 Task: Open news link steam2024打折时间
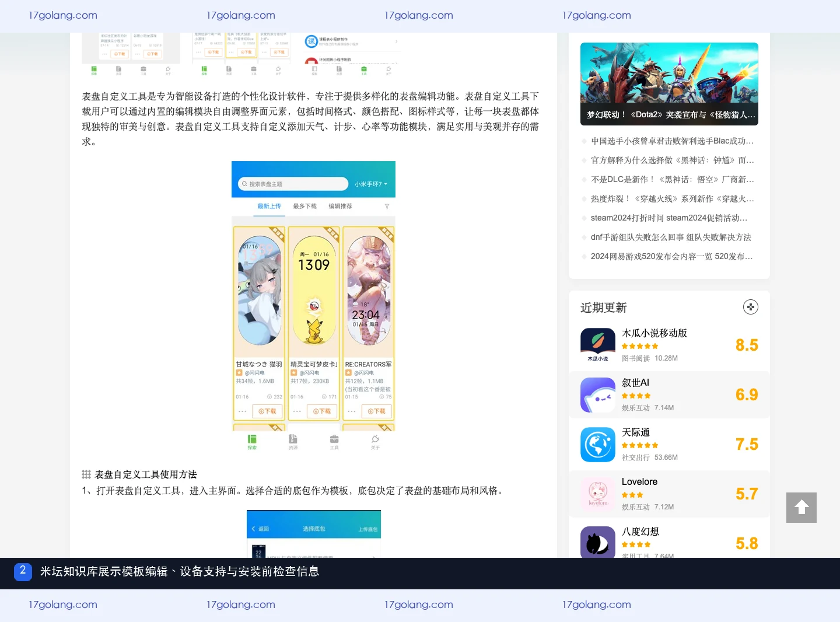(669, 218)
